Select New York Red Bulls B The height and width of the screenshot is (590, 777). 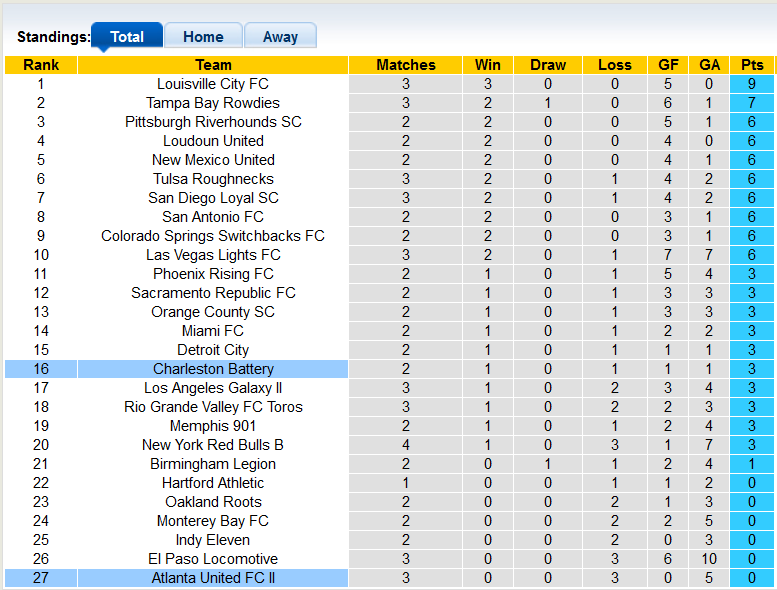coord(213,445)
